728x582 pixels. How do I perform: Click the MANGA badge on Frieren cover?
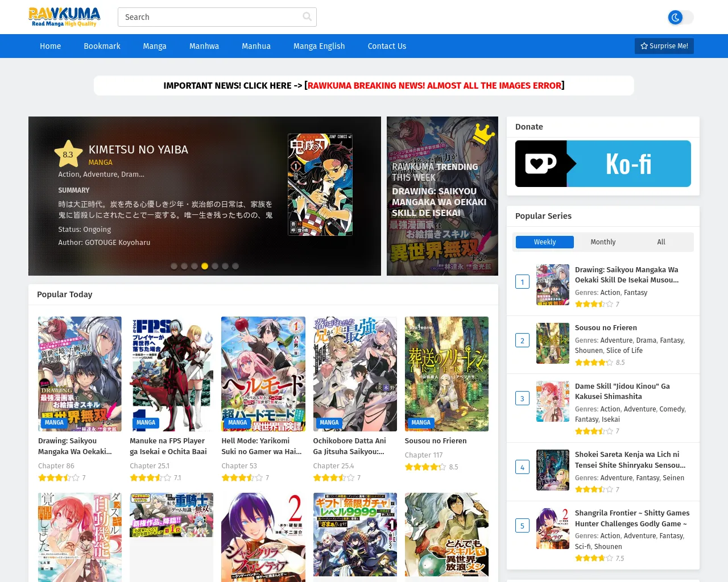[x=421, y=422]
